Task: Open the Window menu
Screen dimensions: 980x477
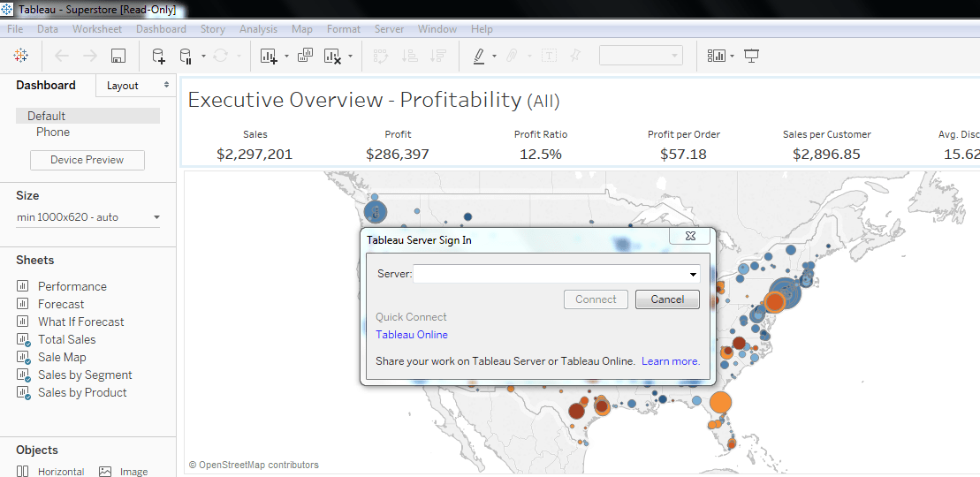Action: (437, 29)
